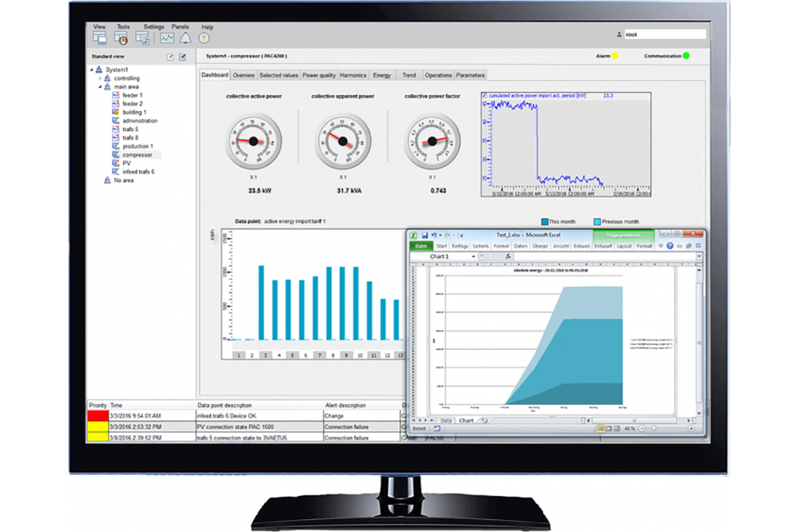Click the root user input field
Screen dimensions: 799x532
(665, 34)
